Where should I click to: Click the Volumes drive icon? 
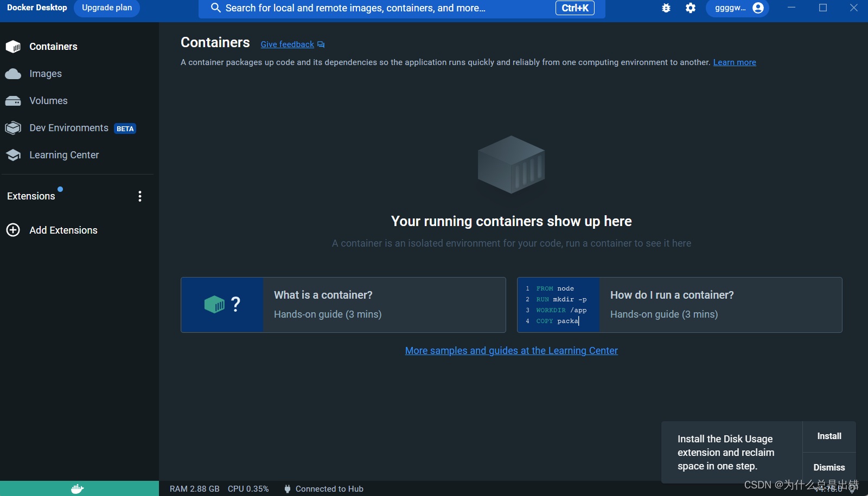(x=13, y=101)
